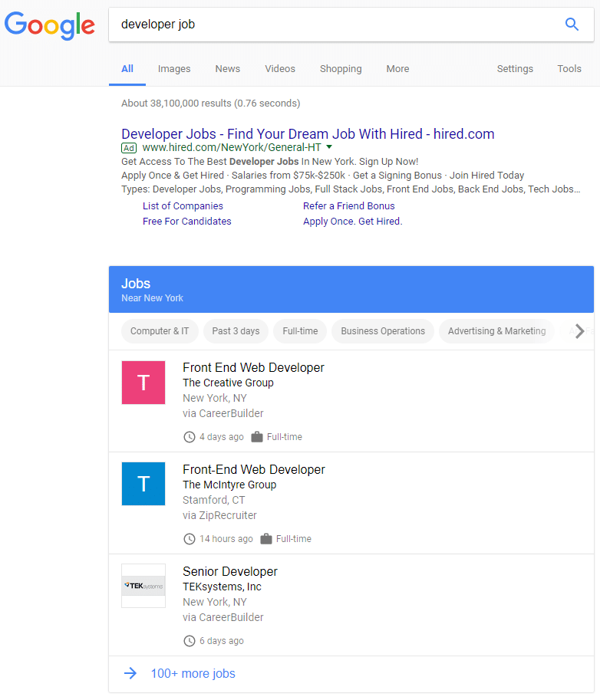
Task: Click the briefcase icon on The McIntyre Group listing
Action: tap(266, 539)
